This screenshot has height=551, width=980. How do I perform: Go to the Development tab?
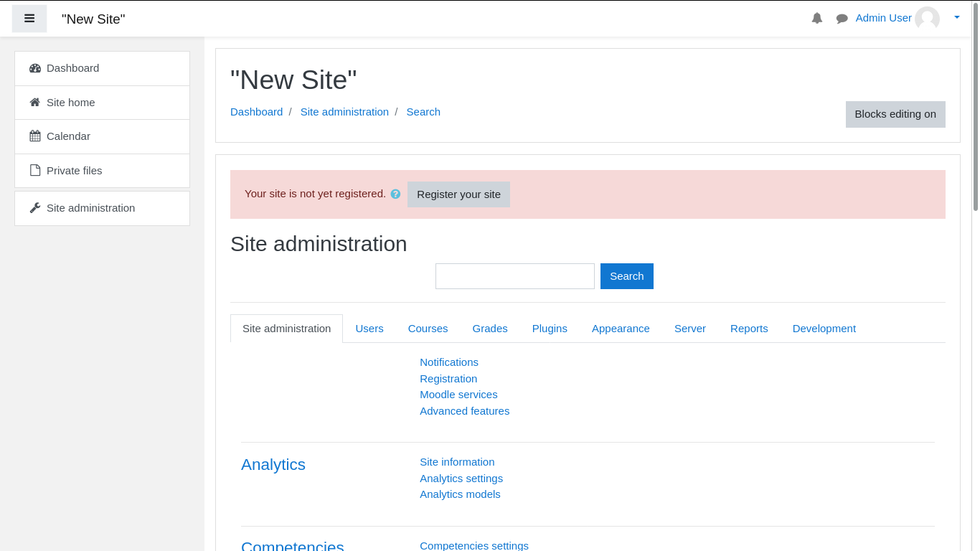824,329
